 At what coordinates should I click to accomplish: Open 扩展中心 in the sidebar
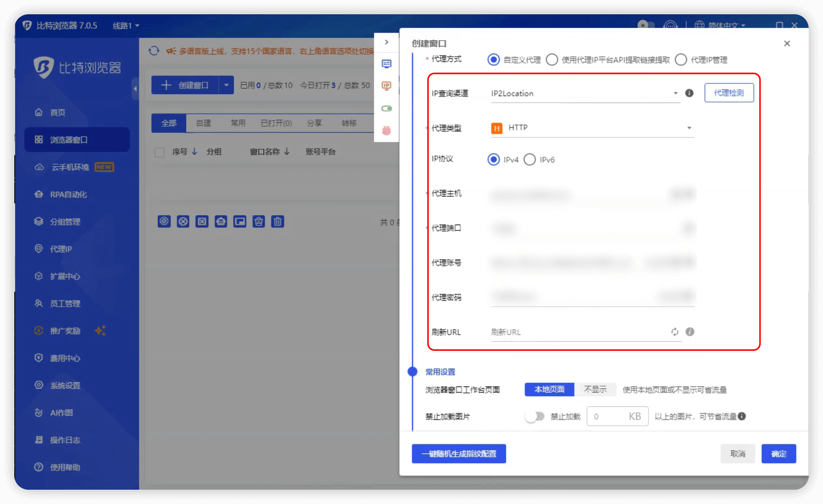coord(65,276)
